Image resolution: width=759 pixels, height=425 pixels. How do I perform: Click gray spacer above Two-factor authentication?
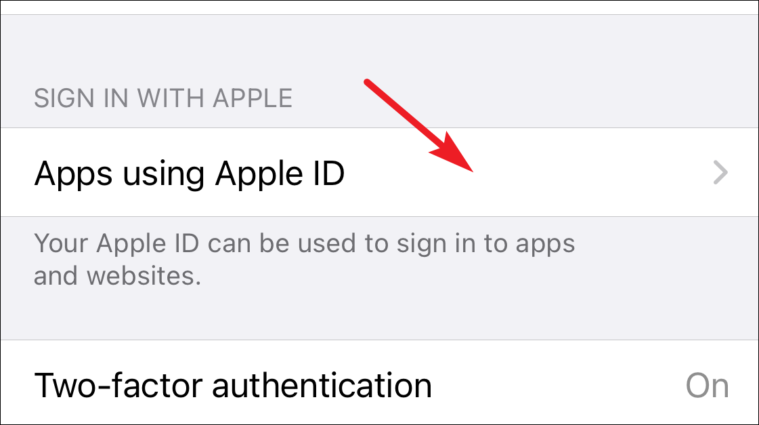click(380, 315)
